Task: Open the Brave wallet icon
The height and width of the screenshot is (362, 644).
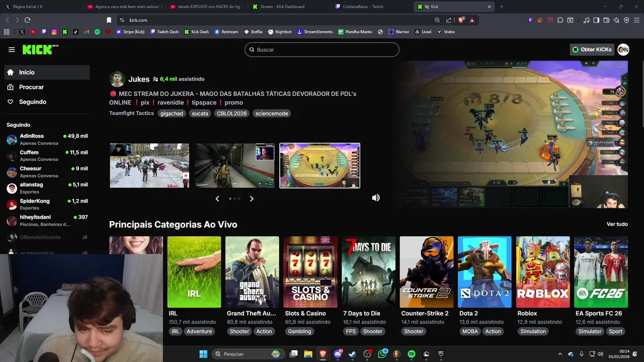Action: [606, 20]
